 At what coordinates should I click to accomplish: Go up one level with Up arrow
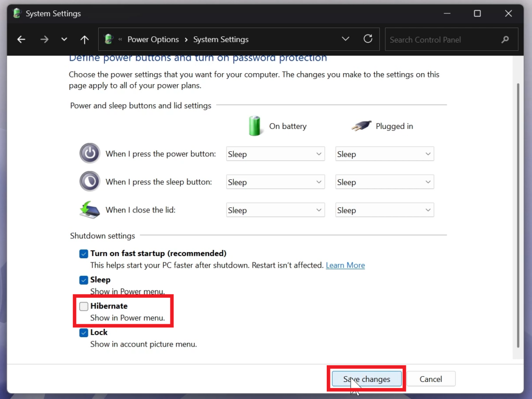(85, 39)
